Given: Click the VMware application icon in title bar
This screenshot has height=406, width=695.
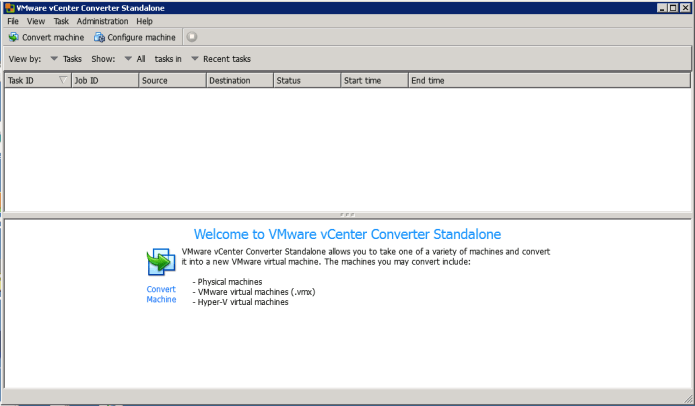Looking at the screenshot, I should (10, 7).
